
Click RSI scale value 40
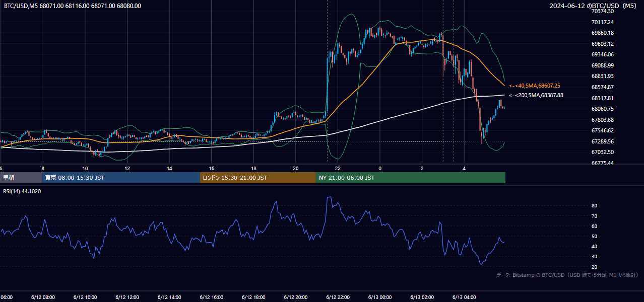(x=594, y=246)
